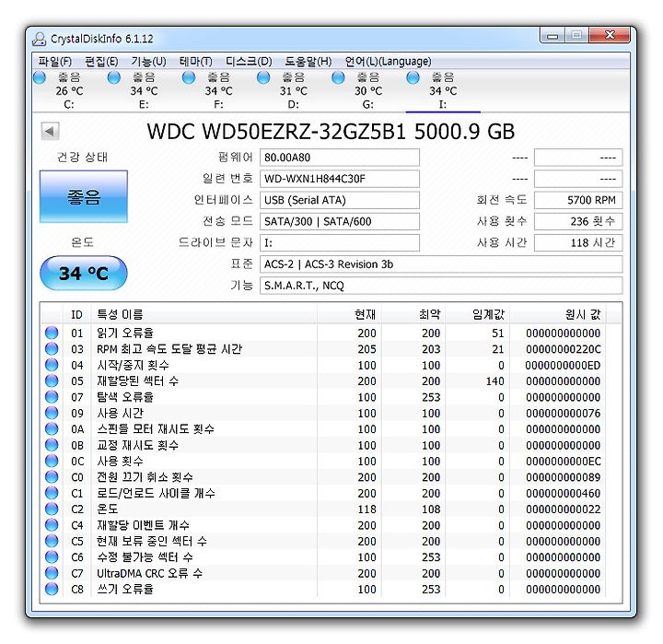The image size is (663, 644).
Task: Click status orb for 05 재할당된 섹터 수
Action: [52, 381]
